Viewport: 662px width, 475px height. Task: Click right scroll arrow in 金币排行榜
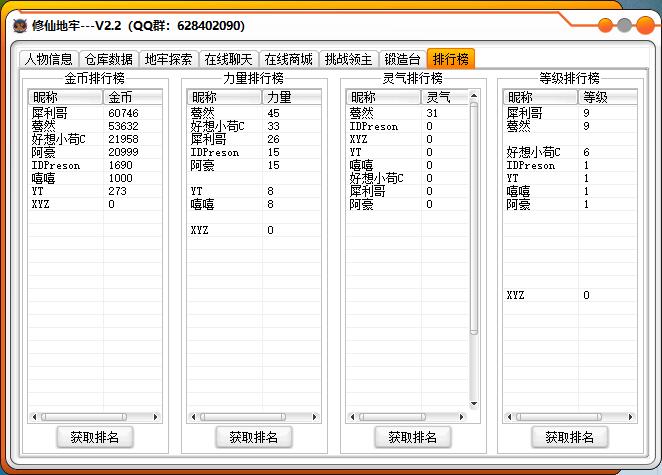[156, 417]
